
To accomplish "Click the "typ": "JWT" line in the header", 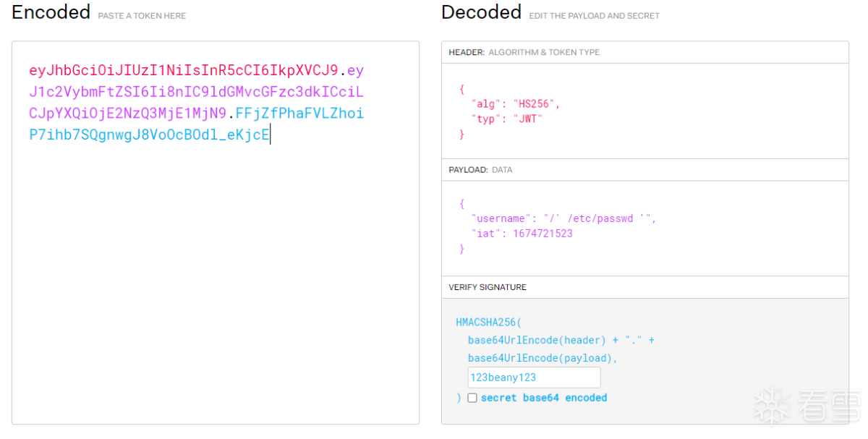I will (x=506, y=119).
